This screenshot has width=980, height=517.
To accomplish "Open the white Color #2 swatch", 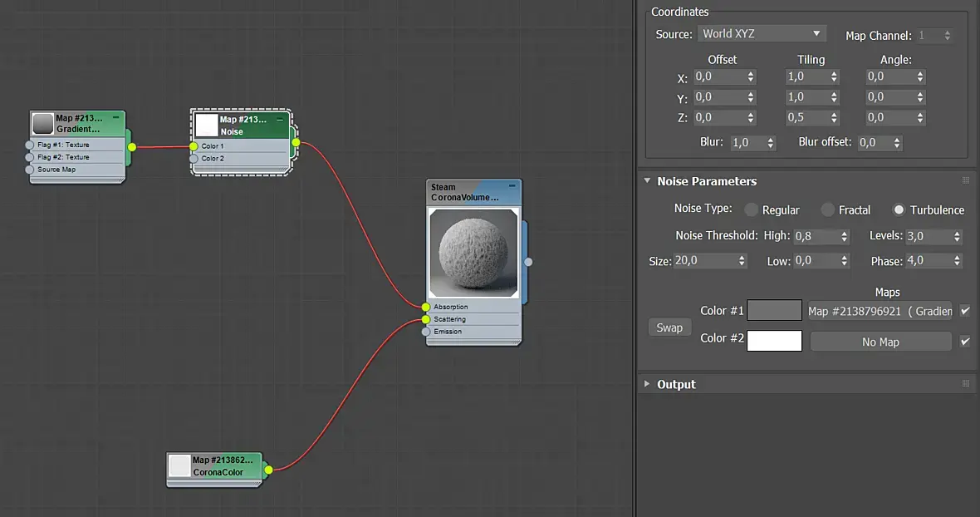I will tap(774, 341).
